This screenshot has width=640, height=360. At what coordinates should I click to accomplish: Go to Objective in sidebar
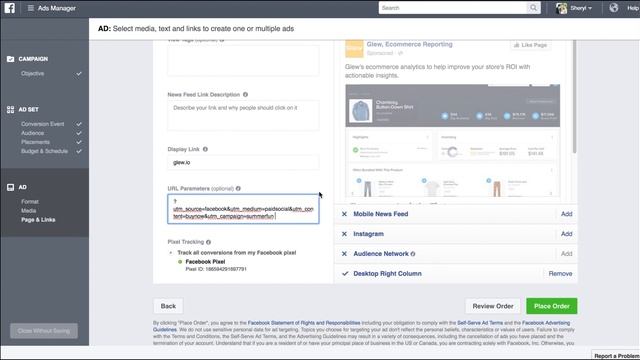pyautogui.click(x=33, y=73)
